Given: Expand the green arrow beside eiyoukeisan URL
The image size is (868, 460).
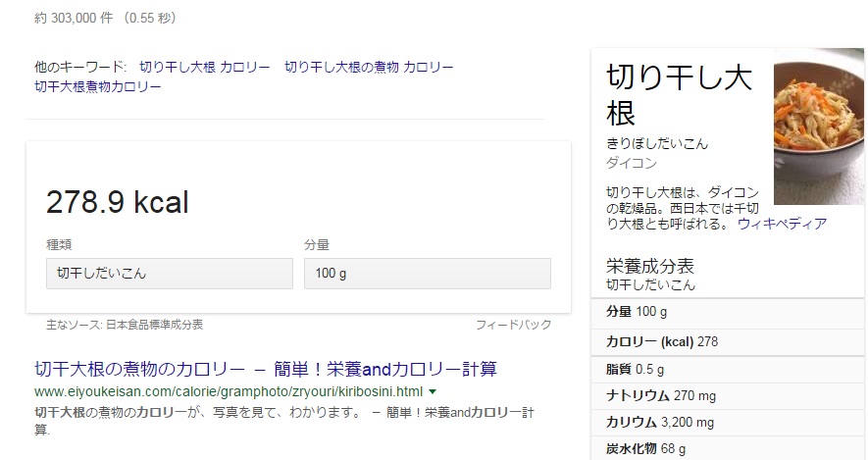Looking at the screenshot, I should (x=433, y=392).
